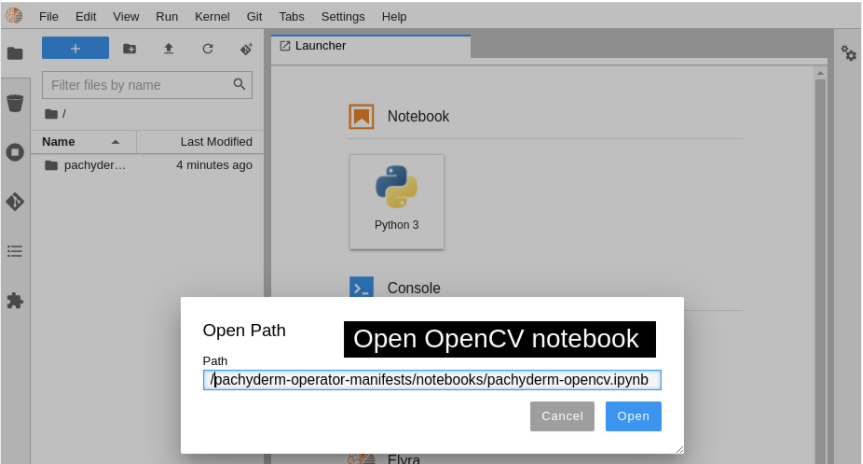Open the Pachyderm mount sidebar icon

pos(15,103)
